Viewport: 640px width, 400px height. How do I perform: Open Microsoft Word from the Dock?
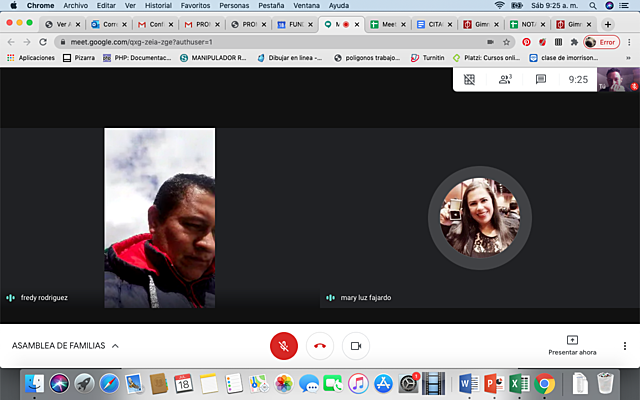point(469,383)
